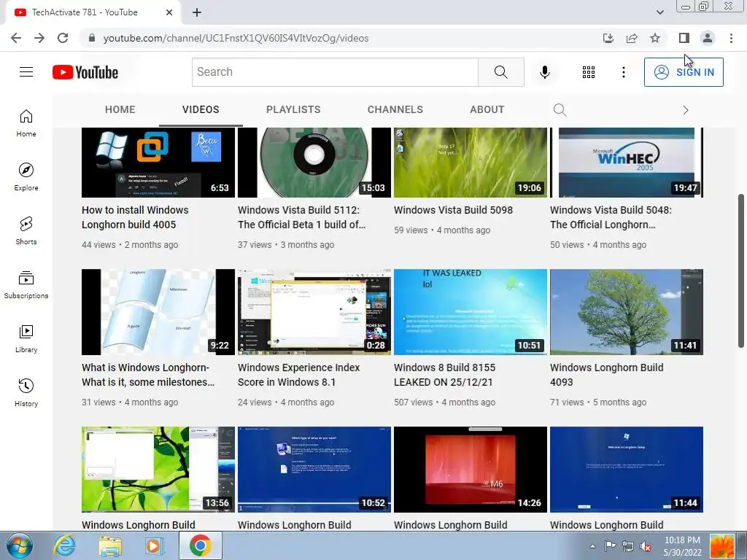Click the SIGN IN button
Image resolution: width=747 pixels, height=560 pixels.
[x=684, y=72]
